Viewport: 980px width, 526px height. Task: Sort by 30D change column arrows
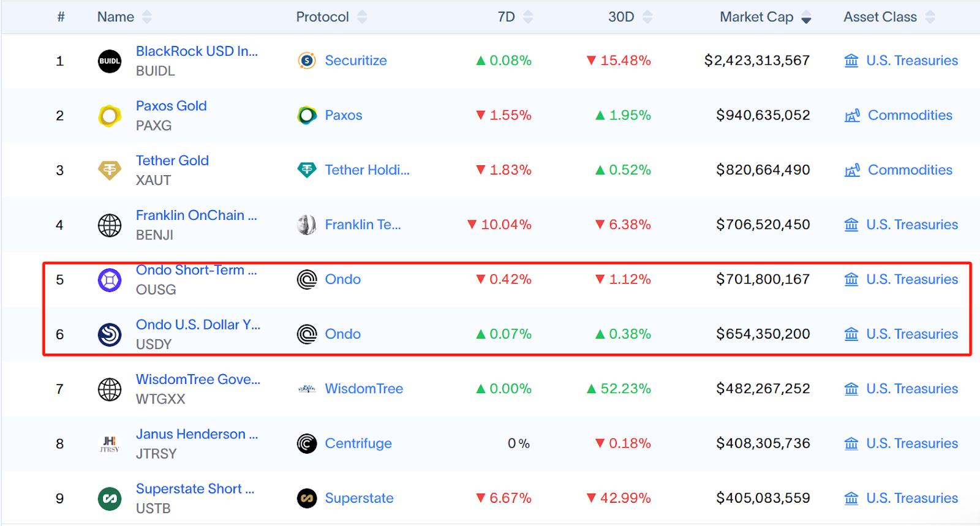click(647, 17)
